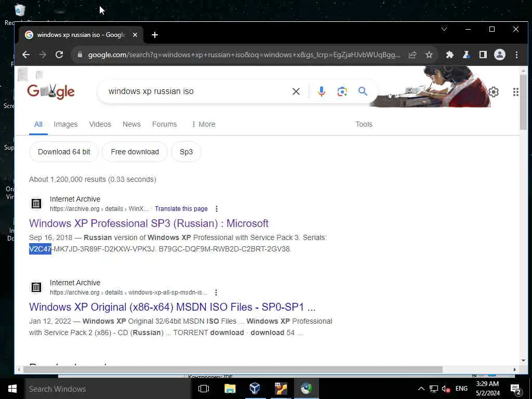532x399 pixels.
Task: Open Google quick settings gear
Action: pos(494,91)
